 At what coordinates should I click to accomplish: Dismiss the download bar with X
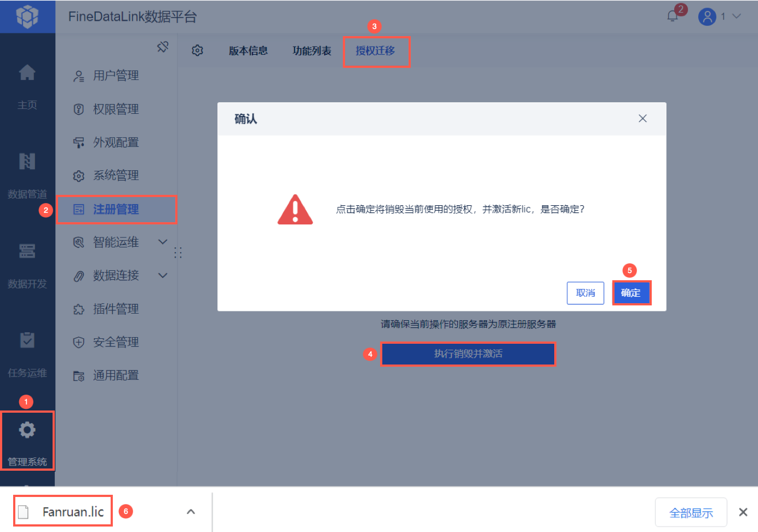(743, 512)
